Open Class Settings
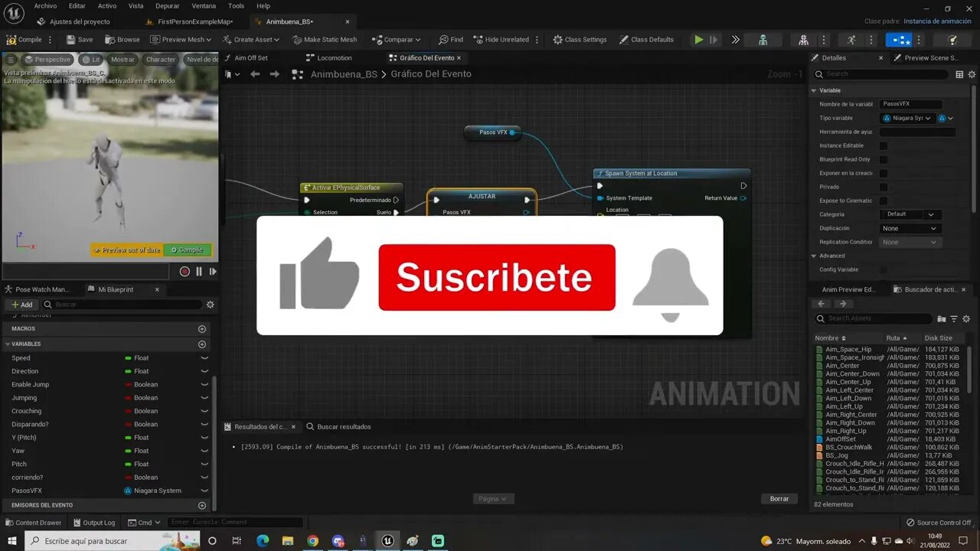980x551 pixels. 580,40
